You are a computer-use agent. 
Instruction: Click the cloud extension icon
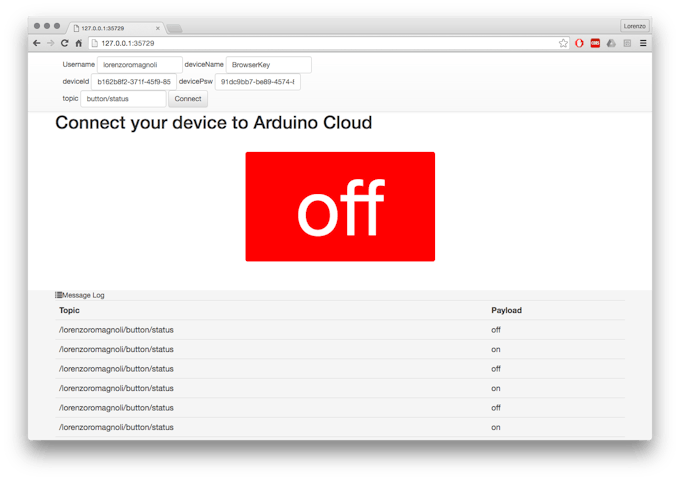pyautogui.click(x=611, y=43)
